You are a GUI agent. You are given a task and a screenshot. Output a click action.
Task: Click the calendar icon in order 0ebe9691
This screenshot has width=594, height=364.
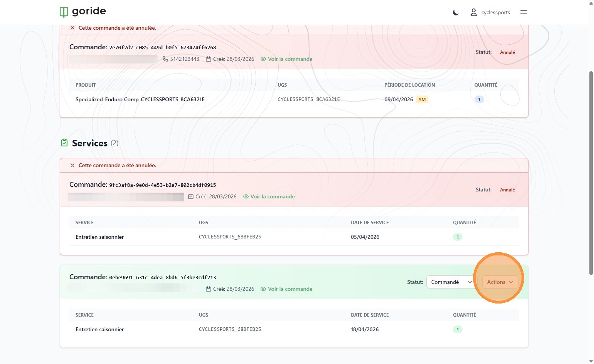point(209,289)
